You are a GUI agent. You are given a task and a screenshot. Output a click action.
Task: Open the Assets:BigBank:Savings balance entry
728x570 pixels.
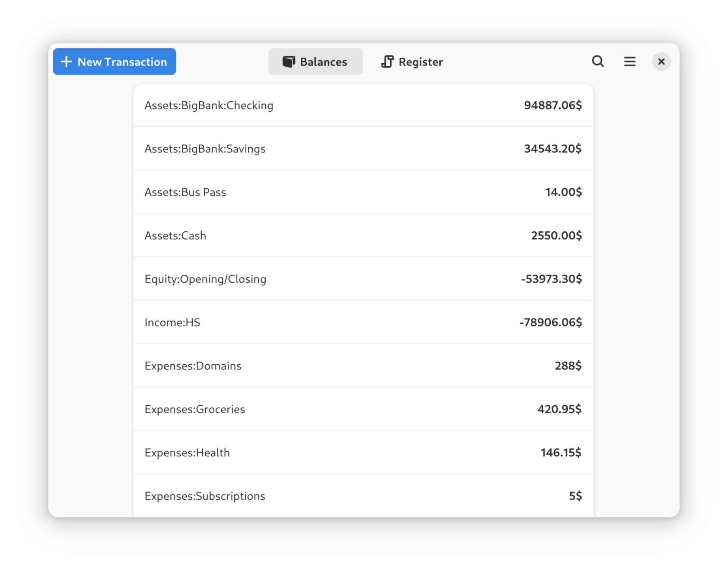click(363, 149)
